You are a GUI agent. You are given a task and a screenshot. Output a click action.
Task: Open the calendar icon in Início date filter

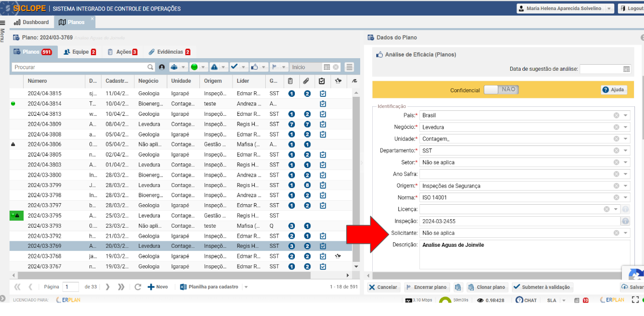pyautogui.click(x=327, y=67)
